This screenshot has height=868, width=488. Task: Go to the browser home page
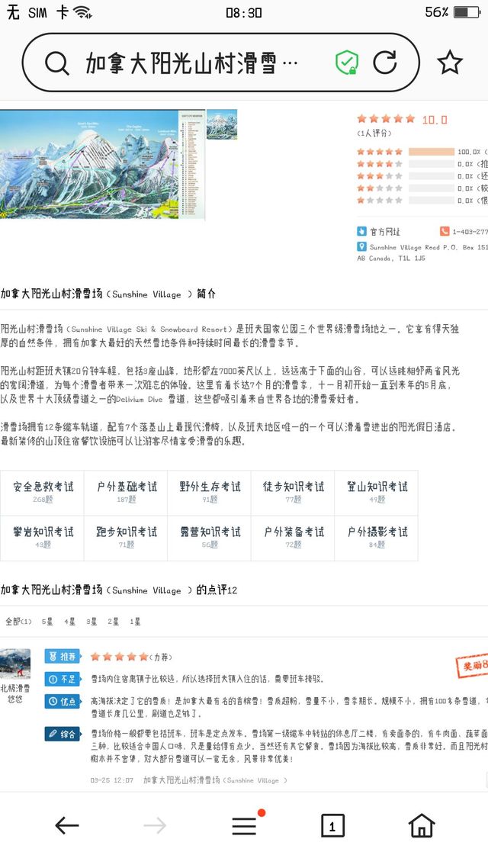click(422, 825)
